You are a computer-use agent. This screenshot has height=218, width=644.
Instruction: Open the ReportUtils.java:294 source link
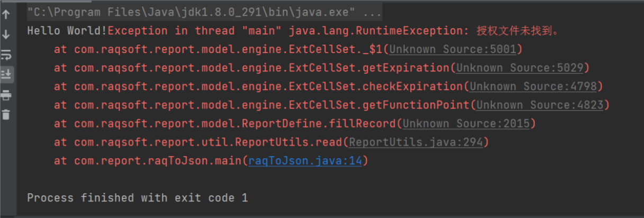pos(415,142)
